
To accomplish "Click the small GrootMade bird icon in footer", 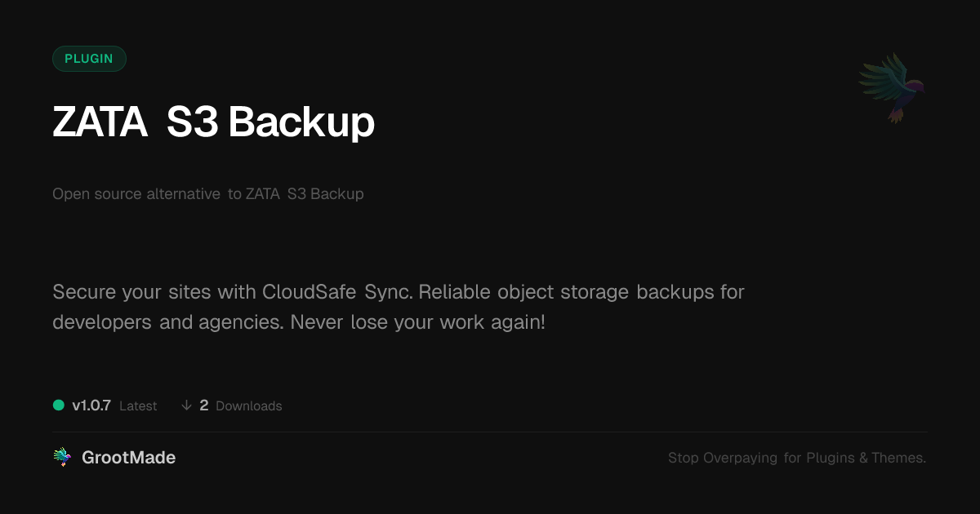I will point(62,458).
